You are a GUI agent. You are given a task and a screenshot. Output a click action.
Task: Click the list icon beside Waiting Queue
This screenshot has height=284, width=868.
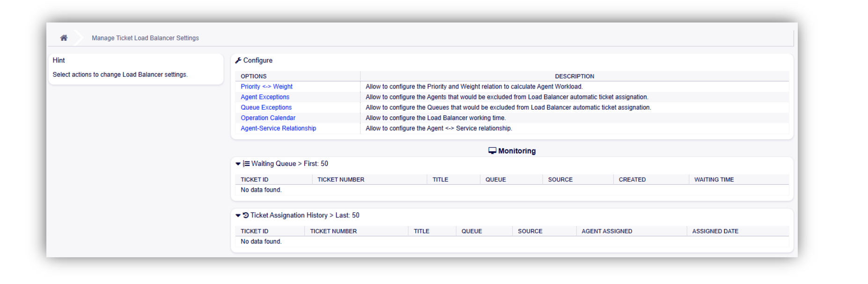coord(246,164)
